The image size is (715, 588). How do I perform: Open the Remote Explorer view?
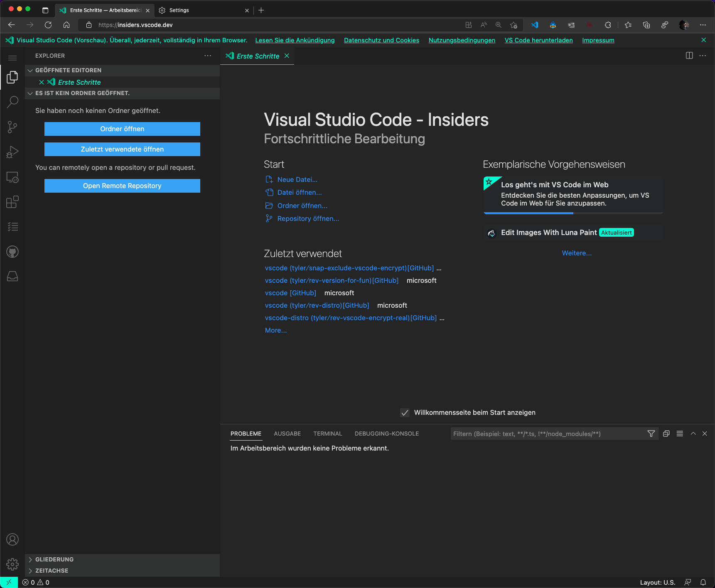tap(12, 177)
